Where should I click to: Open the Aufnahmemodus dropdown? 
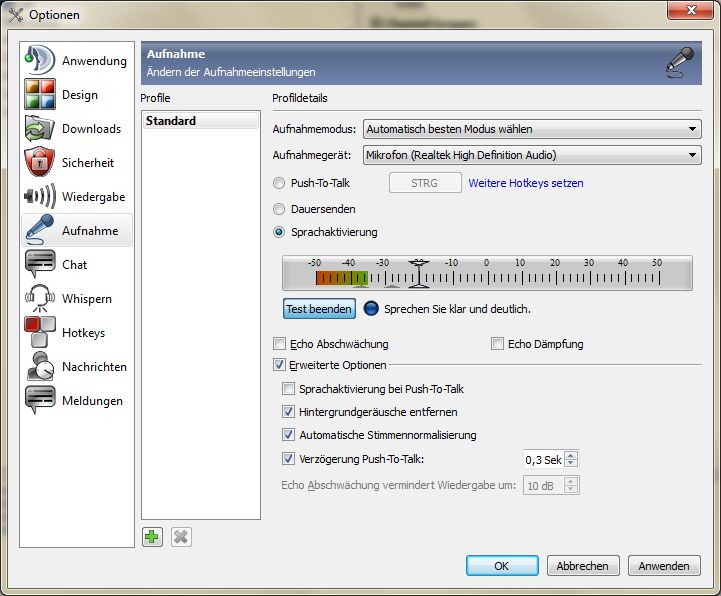pos(532,129)
